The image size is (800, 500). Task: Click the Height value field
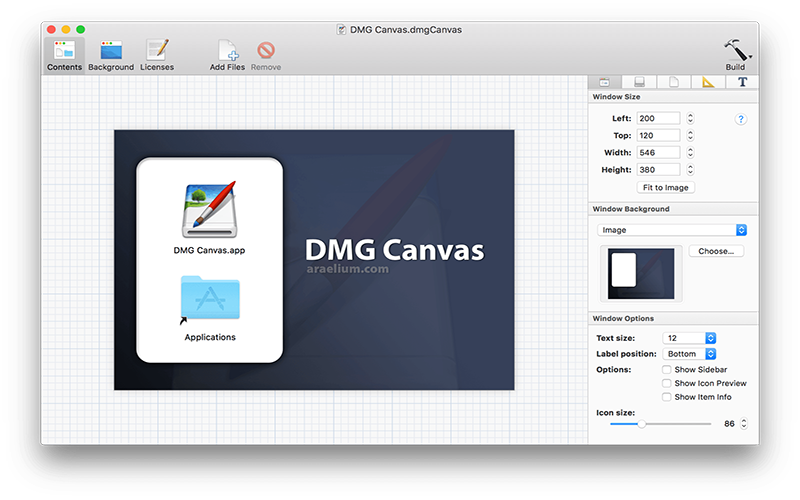658,170
